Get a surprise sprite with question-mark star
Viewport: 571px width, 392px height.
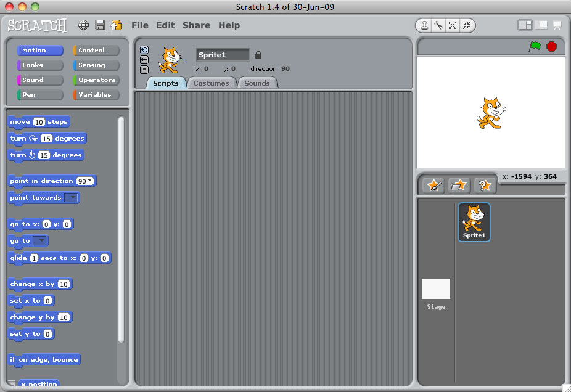(x=484, y=185)
